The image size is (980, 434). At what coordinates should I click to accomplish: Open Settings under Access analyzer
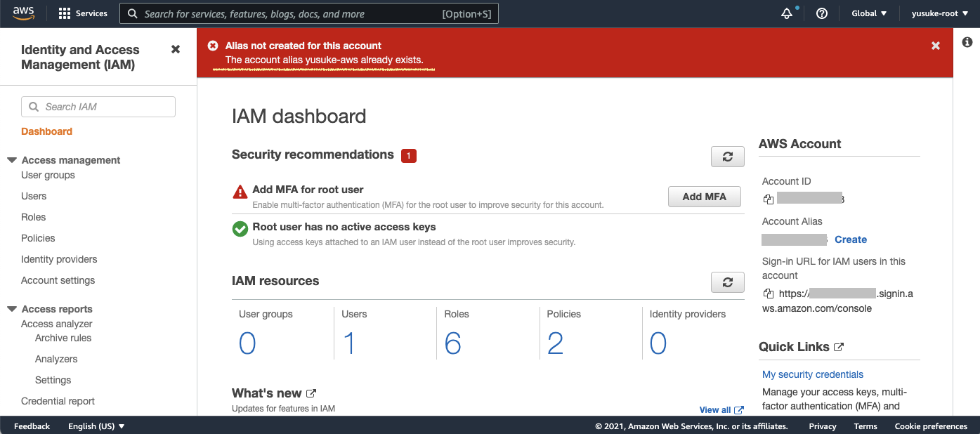[x=53, y=380]
